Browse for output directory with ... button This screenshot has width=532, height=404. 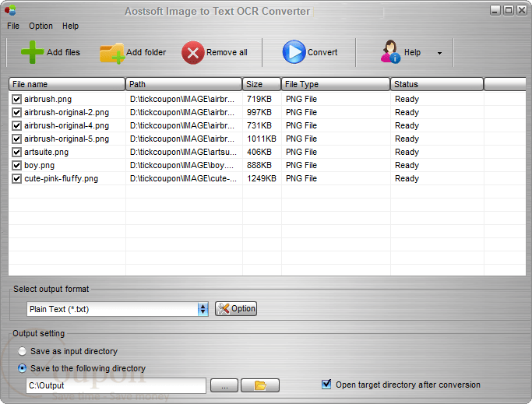point(224,385)
